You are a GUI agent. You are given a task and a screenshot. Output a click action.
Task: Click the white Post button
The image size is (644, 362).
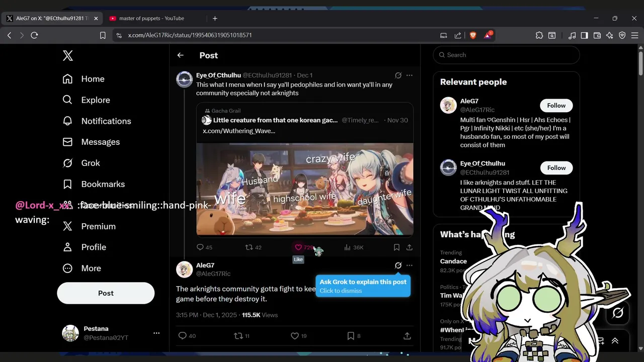[106, 293]
